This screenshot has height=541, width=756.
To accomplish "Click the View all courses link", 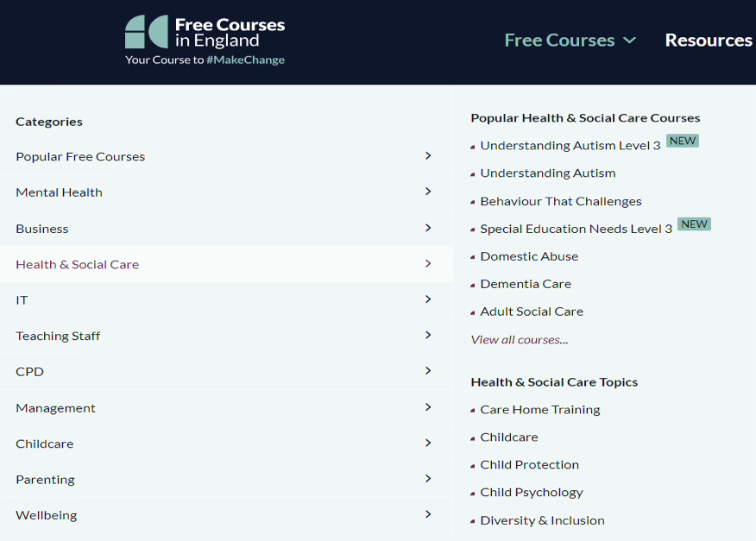I will point(520,340).
